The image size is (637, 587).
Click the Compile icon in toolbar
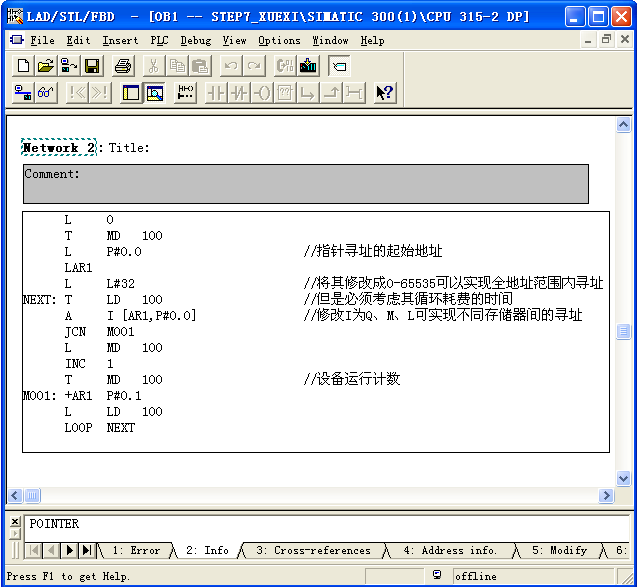point(285,66)
